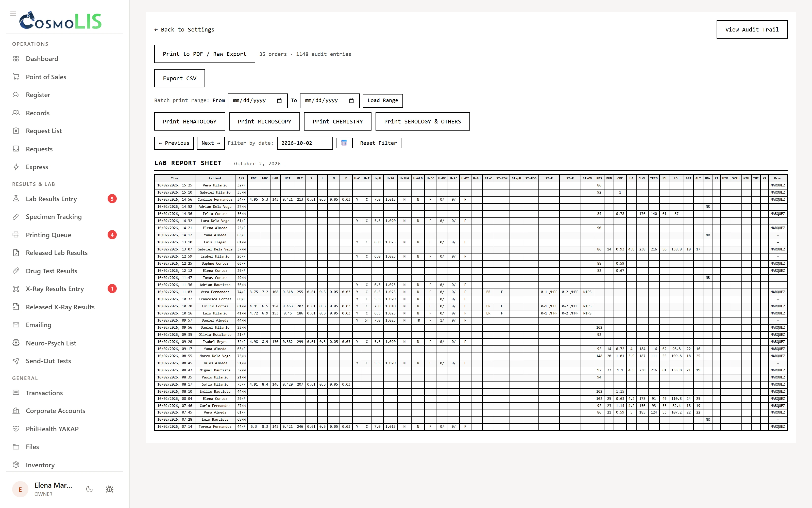Screen dimensions: 812x508
Task: Click the PhilHealth YAKAP heart icon
Action: click(x=16, y=429)
